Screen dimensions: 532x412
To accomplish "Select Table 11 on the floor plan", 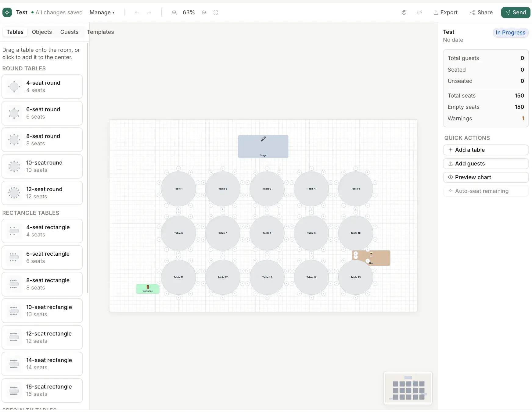I will click(x=178, y=277).
